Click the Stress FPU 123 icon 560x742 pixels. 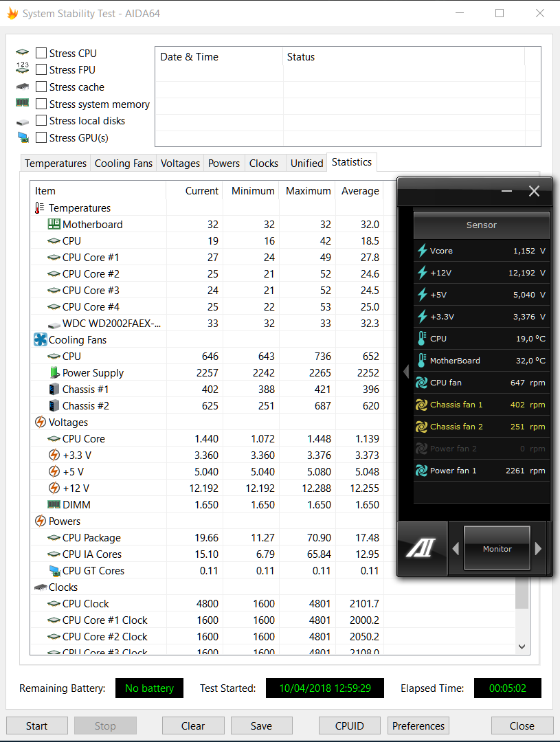click(22, 67)
